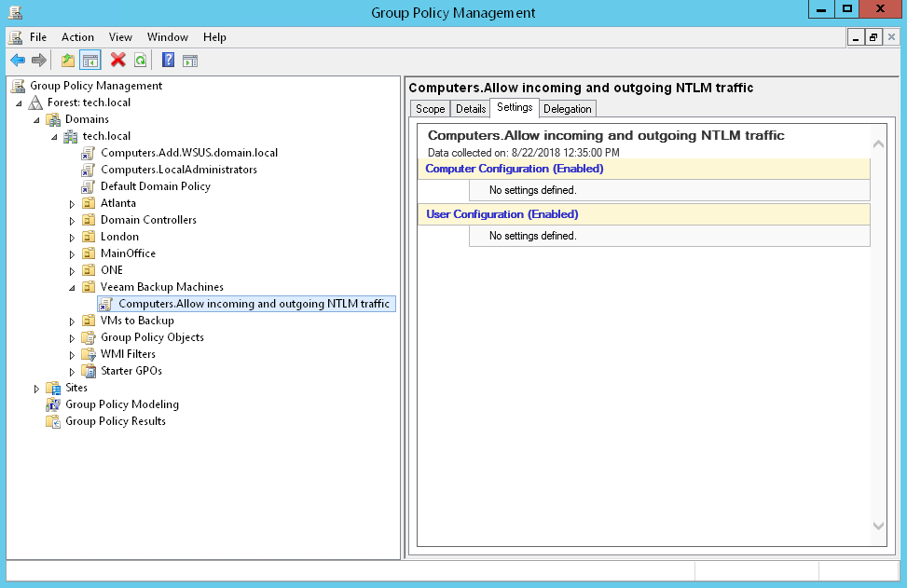The image size is (907, 588).
Task: Click the red Delete X icon
Action: (x=118, y=61)
